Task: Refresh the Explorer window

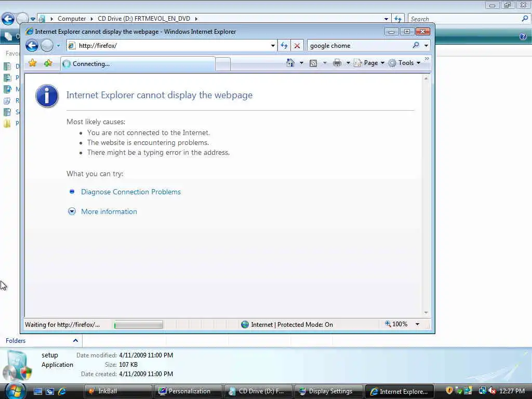Action: 397,19
